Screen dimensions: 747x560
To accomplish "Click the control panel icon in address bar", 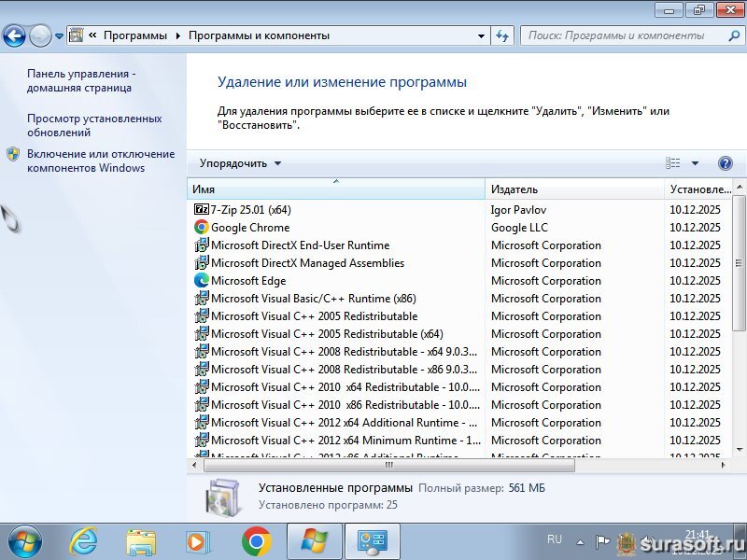I will pyautogui.click(x=77, y=35).
